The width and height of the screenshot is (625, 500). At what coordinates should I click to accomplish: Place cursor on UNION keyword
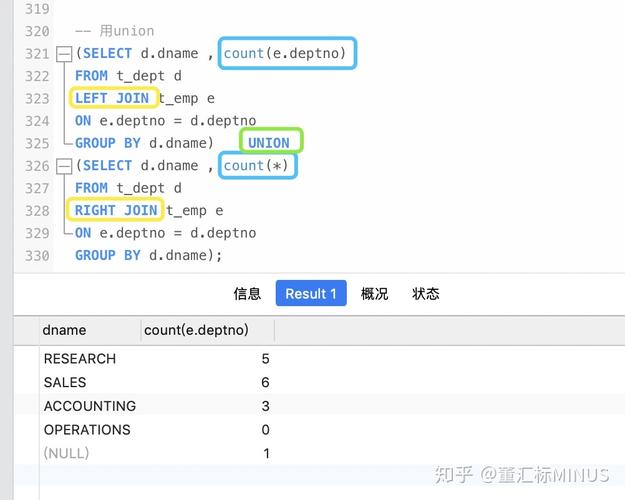pos(269,143)
